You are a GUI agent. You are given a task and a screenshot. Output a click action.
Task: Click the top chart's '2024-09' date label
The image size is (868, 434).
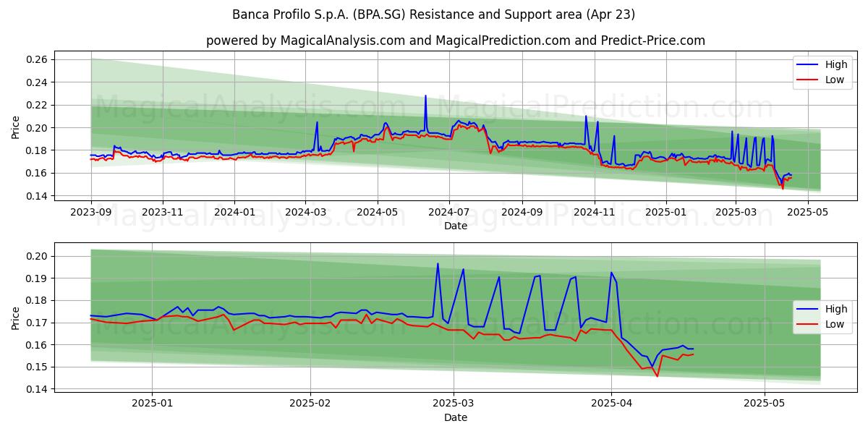pos(522,213)
